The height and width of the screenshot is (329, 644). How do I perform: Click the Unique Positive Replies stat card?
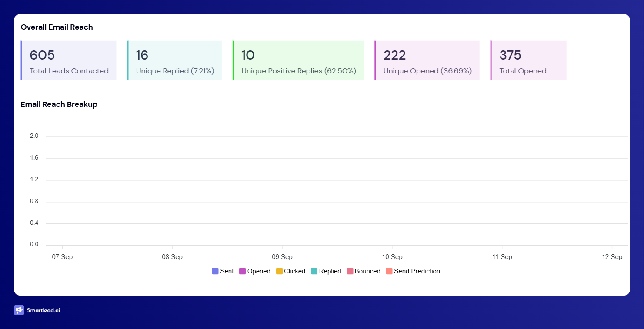point(298,61)
